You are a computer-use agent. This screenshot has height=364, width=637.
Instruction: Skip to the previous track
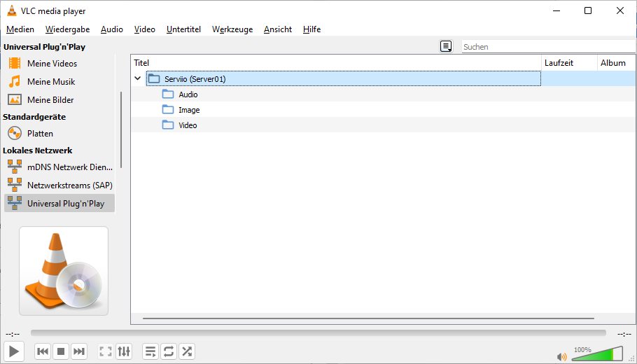pos(43,351)
